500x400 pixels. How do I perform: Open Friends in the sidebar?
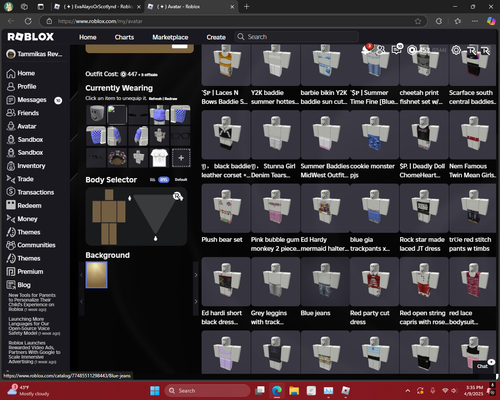(22, 113)
